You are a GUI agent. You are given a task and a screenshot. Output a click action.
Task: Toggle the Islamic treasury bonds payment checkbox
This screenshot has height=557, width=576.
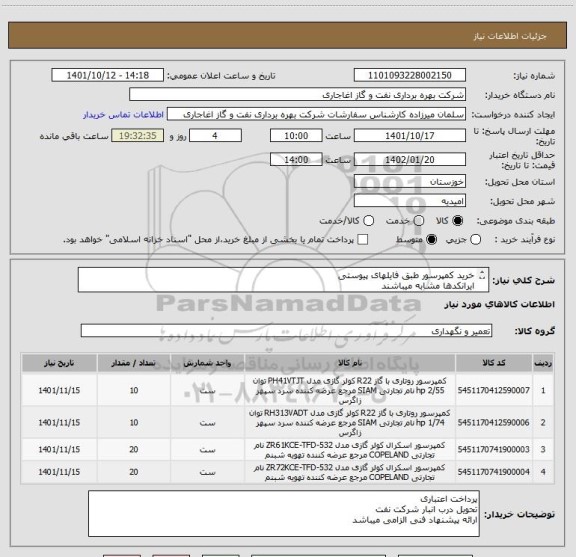click(x=363, y=240)
